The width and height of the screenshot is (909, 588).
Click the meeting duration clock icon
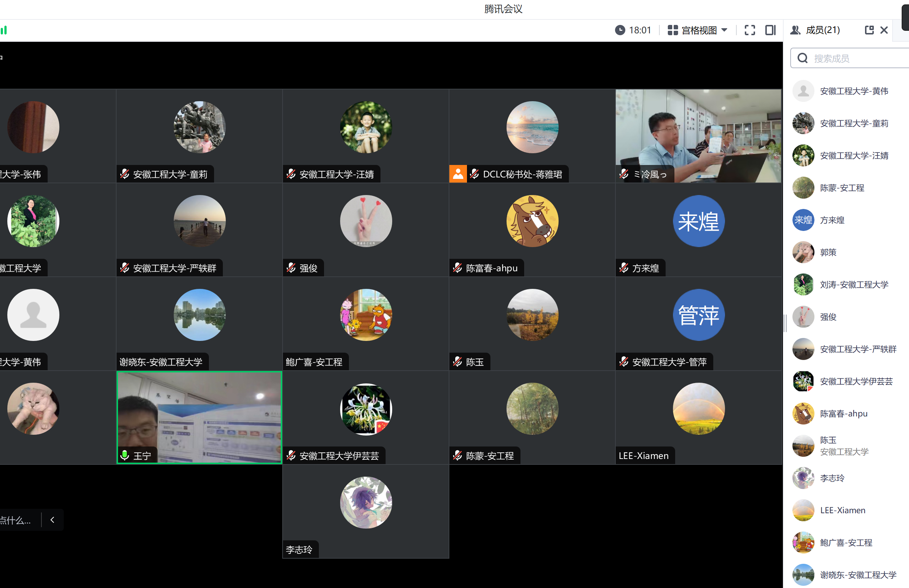[620, 30]
